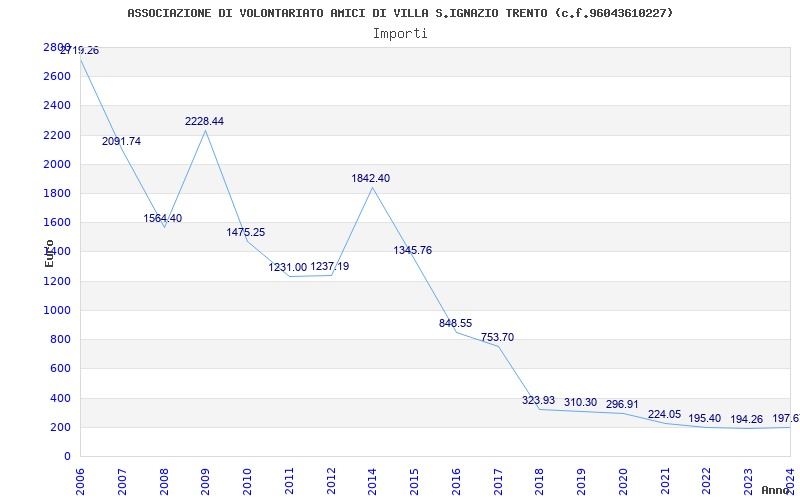Click the data label 2228.44
Image resolution: width=800 pixels, height=500 pixels.
[204, 121]
